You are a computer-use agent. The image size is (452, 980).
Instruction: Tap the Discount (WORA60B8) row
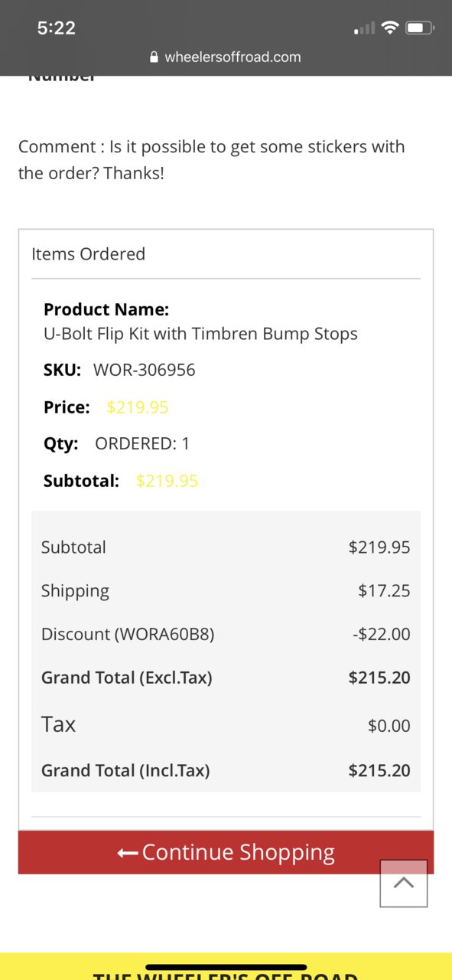[226, 634]
